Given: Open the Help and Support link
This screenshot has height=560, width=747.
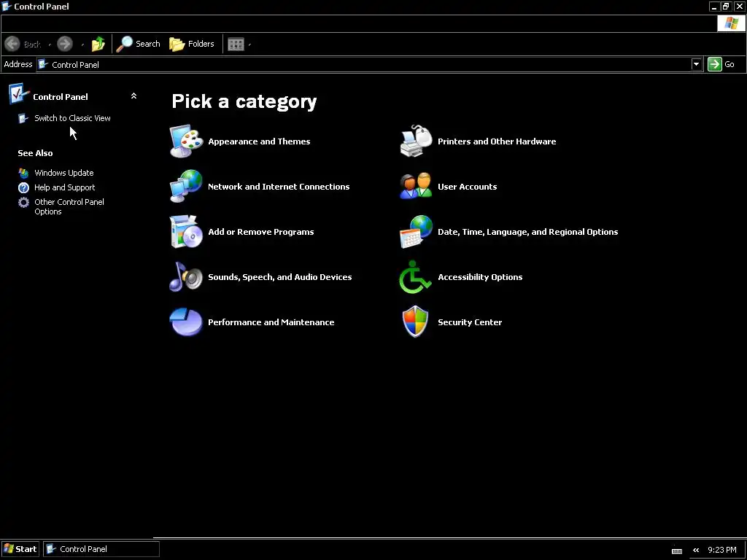Looking at the screenshot, I should [64, 187].
